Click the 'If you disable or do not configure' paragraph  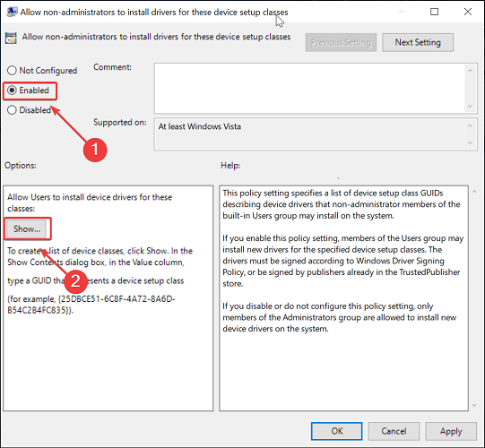[x=339, y=317]
